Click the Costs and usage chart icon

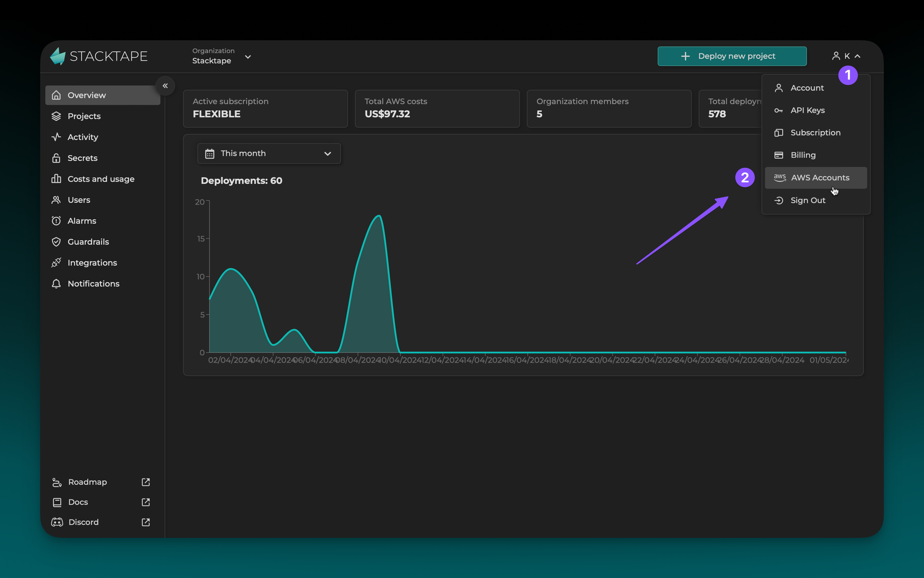(56, 179)
